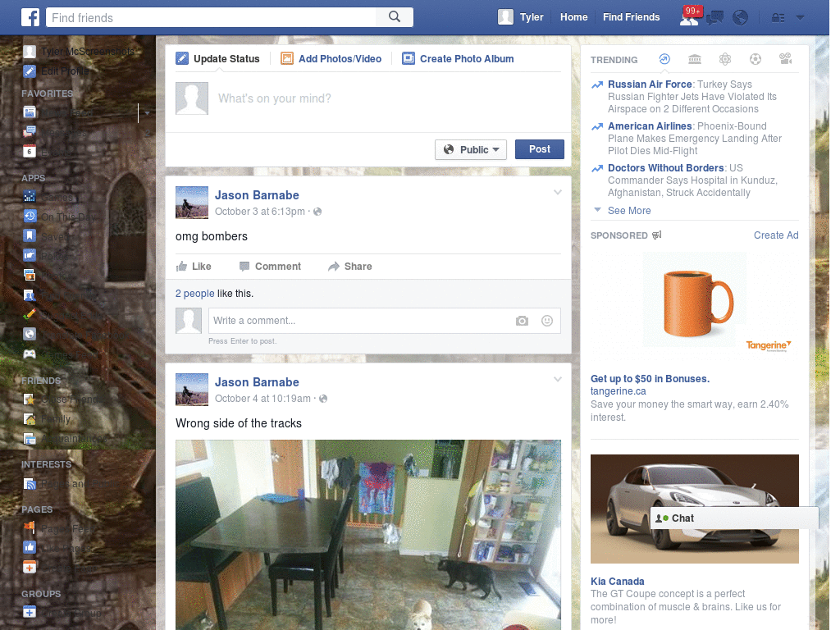840x630 pixels.
Task: Click the search magnifier button
Action: coord(395,17)
